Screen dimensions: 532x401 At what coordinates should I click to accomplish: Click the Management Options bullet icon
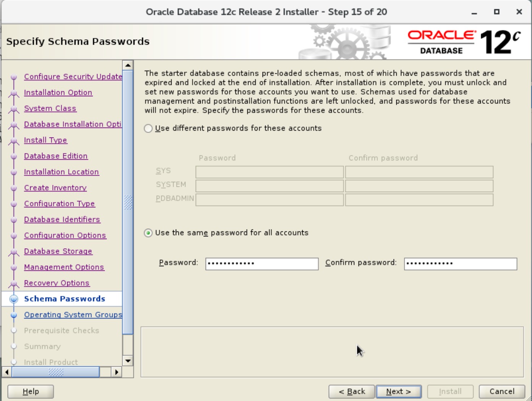(x=14, y=267)
